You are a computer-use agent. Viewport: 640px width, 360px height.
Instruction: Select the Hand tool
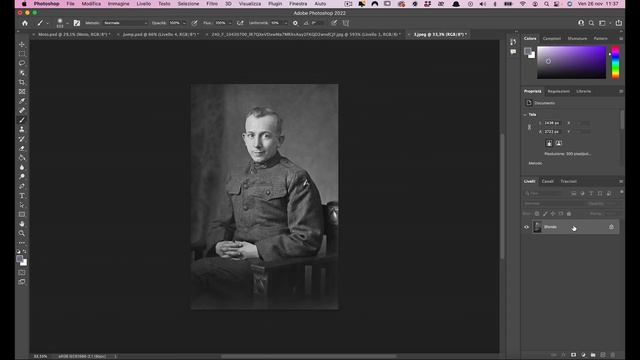pyautogui.click(x=22, y=224)
